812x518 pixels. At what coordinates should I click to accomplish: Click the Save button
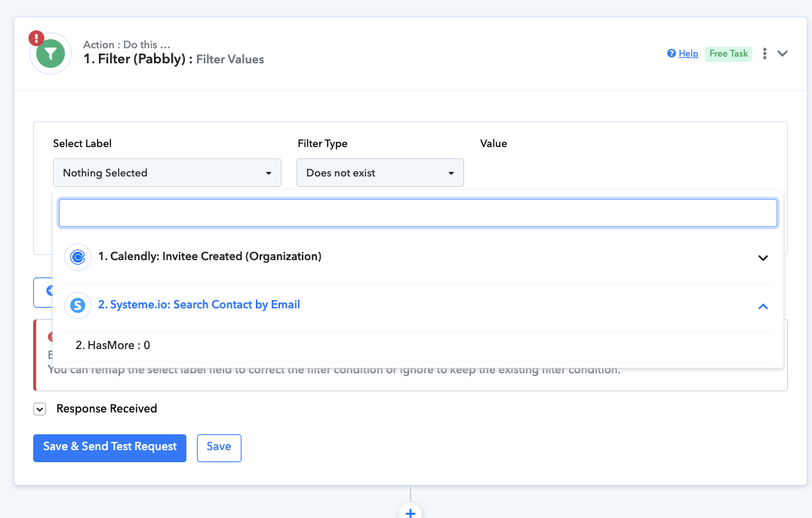219,448
